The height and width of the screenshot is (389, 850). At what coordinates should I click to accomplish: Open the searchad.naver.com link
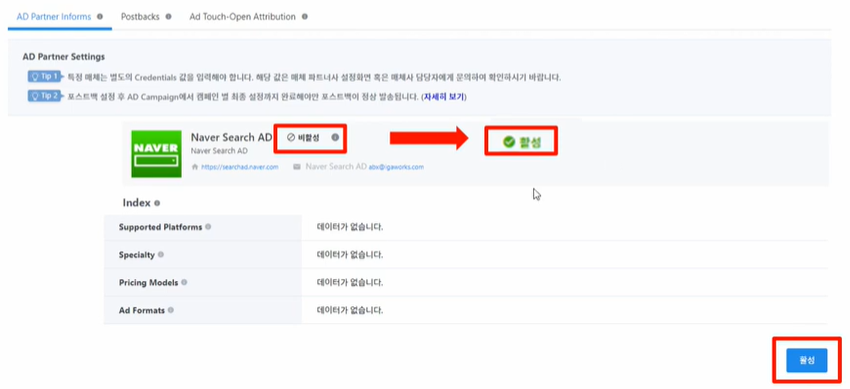[x=239, y=167]
